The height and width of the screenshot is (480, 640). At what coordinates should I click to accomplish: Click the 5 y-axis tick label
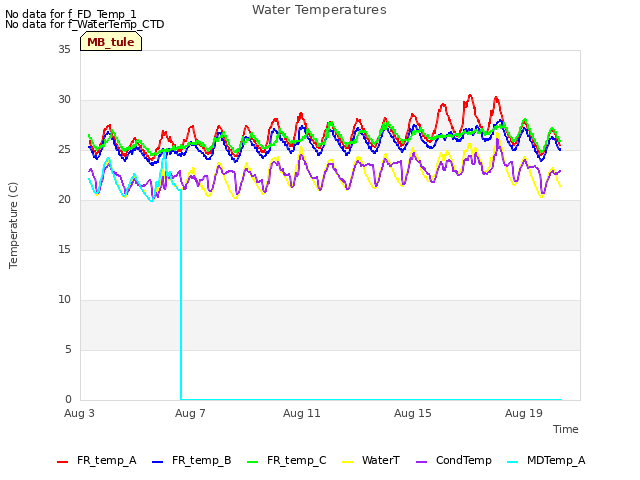(x=68, y=350)
